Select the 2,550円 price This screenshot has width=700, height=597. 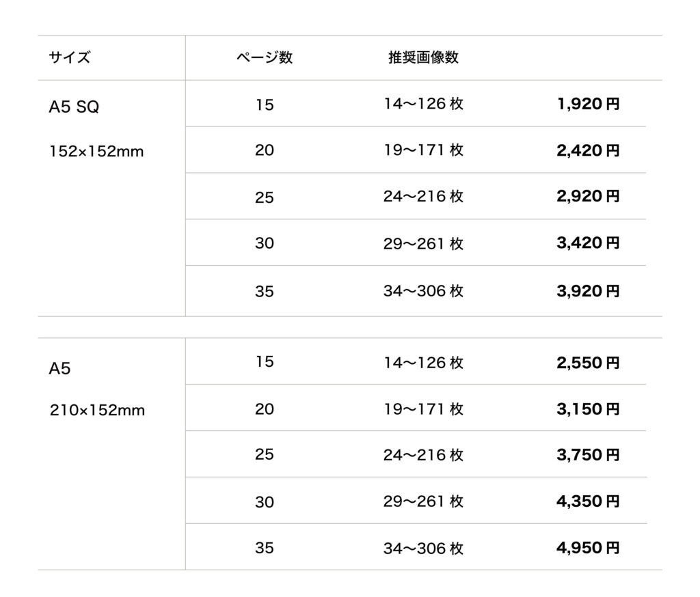[x=588, y=363]
